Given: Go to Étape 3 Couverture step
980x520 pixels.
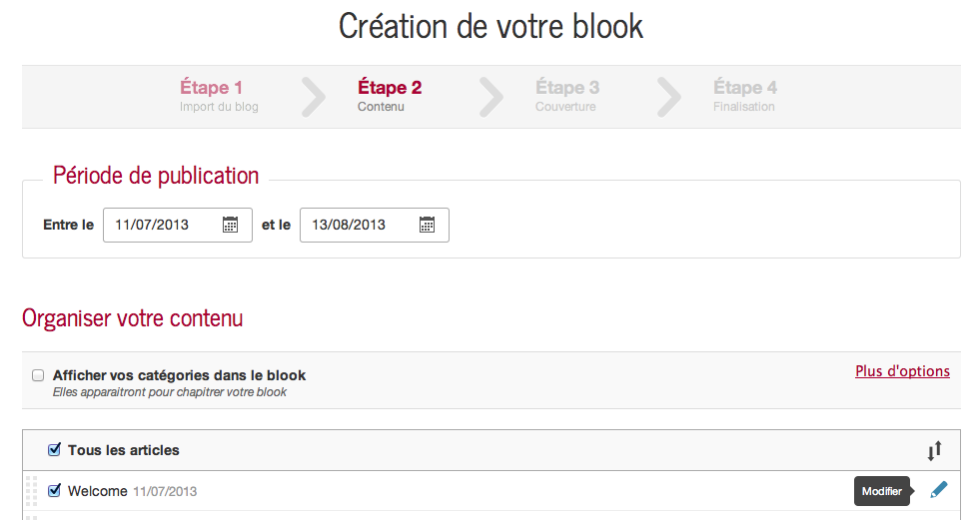Looking at the screenshot, I should [566, 96].
